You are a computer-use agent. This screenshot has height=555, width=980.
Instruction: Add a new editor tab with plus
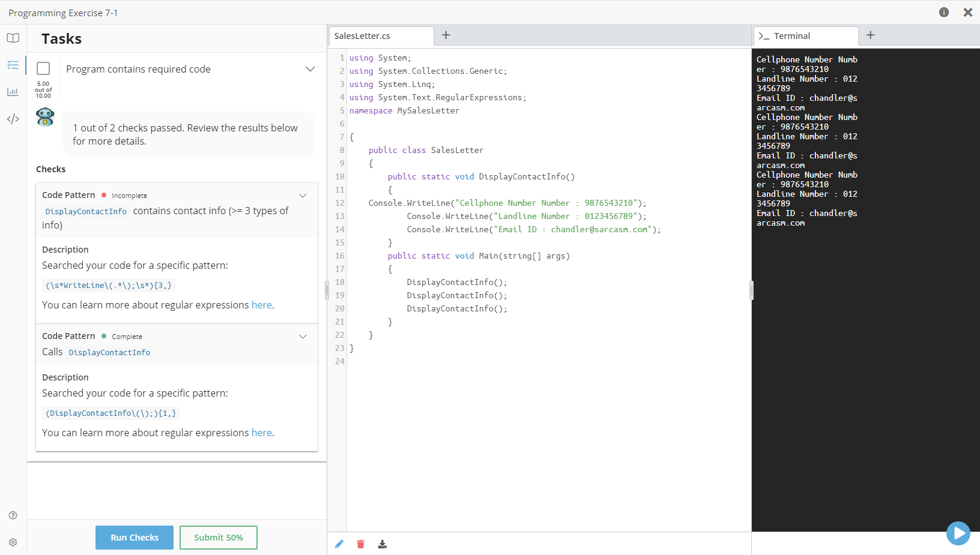446,35
